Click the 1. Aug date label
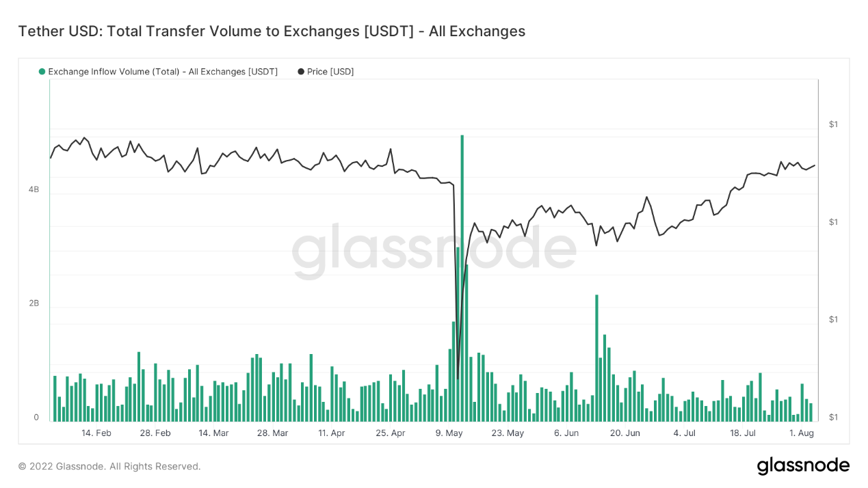This screenshot has height=488, width=868. point(801,433)
